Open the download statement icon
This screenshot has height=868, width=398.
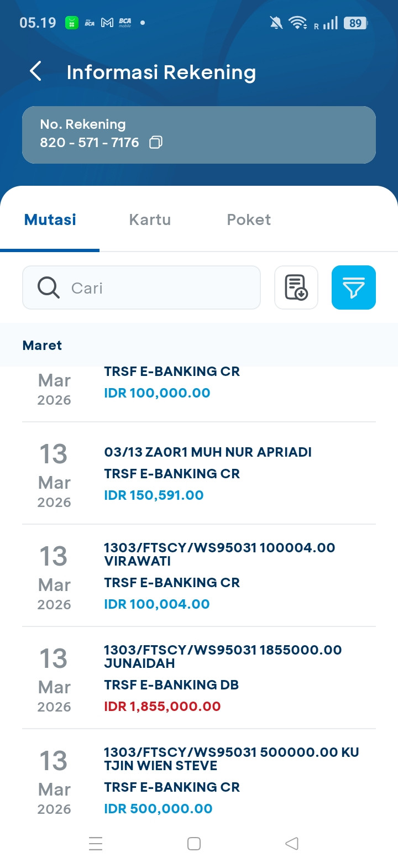click(x=296, y=287)
